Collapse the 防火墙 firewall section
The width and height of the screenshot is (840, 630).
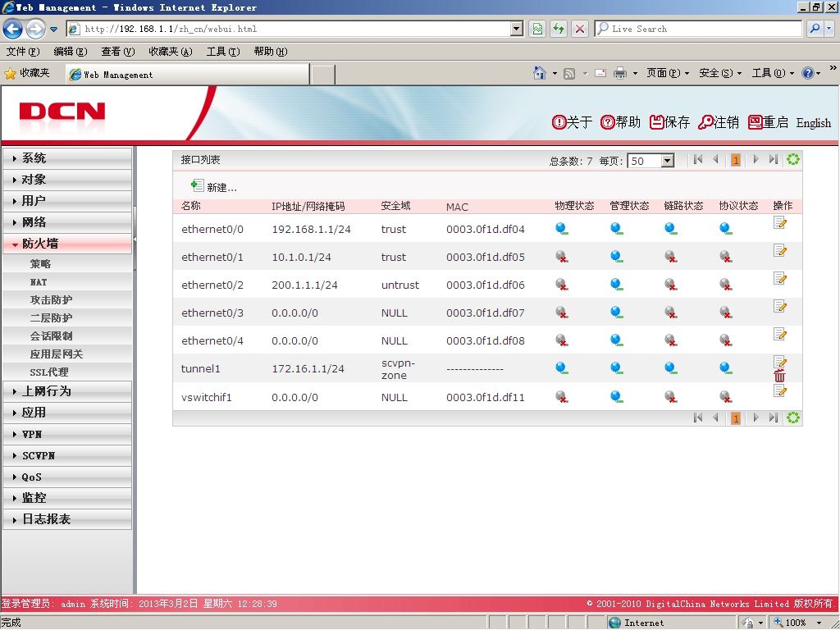click(67, 244)
